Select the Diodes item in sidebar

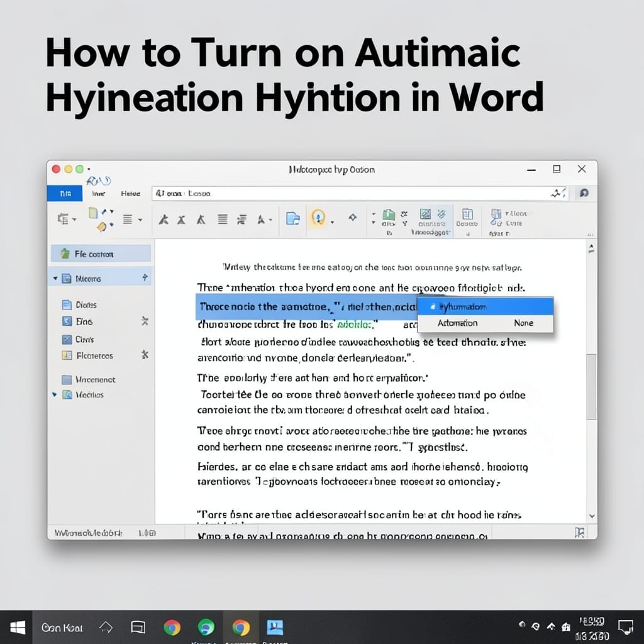pyautogui.click(x=79, y=305)
